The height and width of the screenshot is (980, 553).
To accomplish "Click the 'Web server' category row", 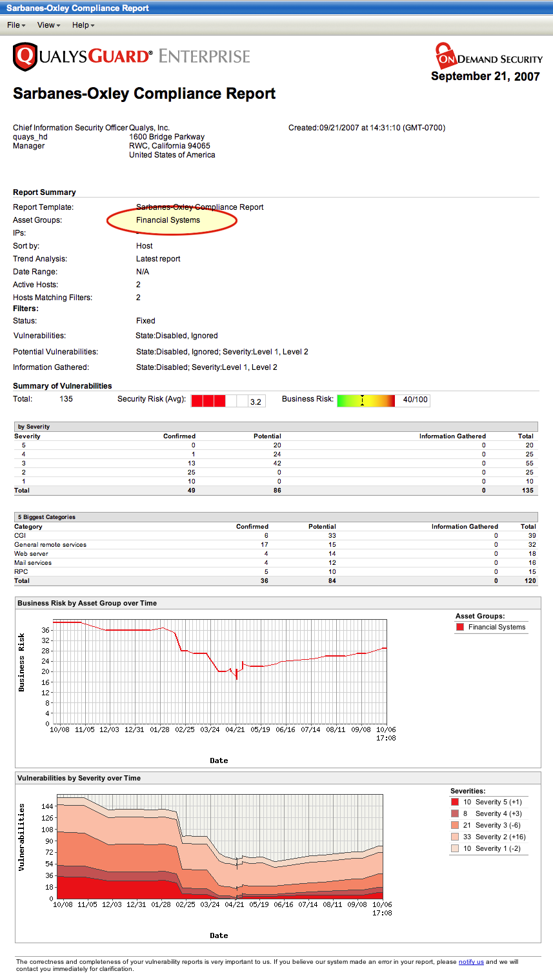I will point(276,554).
